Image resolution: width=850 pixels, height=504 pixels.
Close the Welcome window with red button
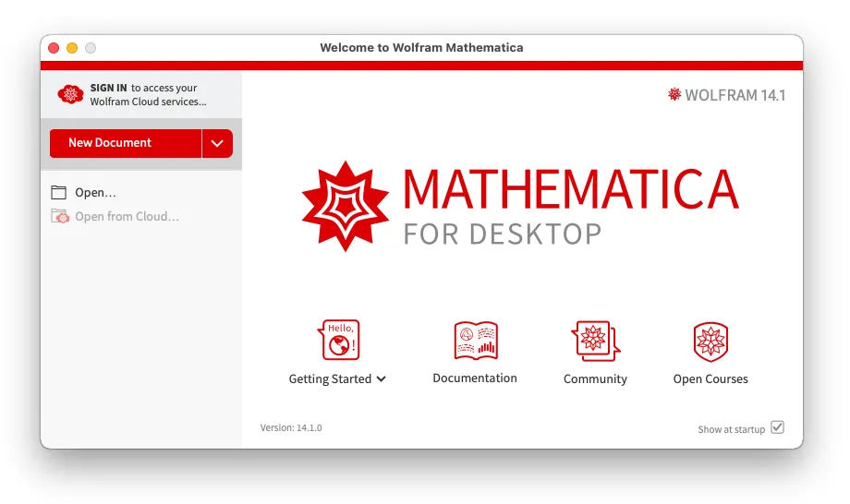[x=54, y=48]
